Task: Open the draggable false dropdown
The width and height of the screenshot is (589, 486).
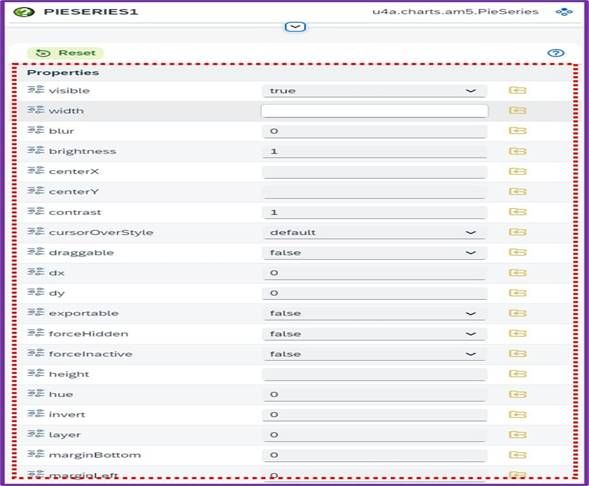Action: tap(375, 253)
